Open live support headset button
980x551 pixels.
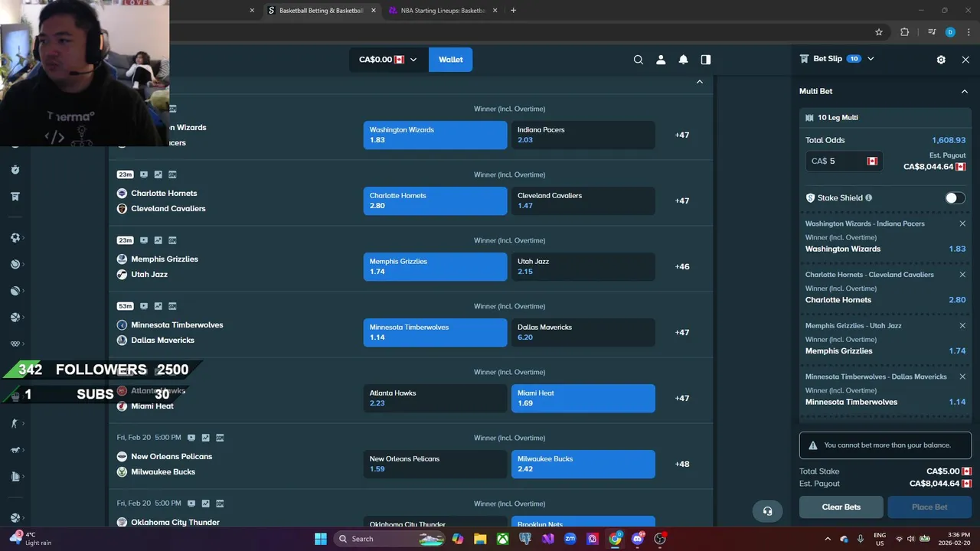coord(767,511)
